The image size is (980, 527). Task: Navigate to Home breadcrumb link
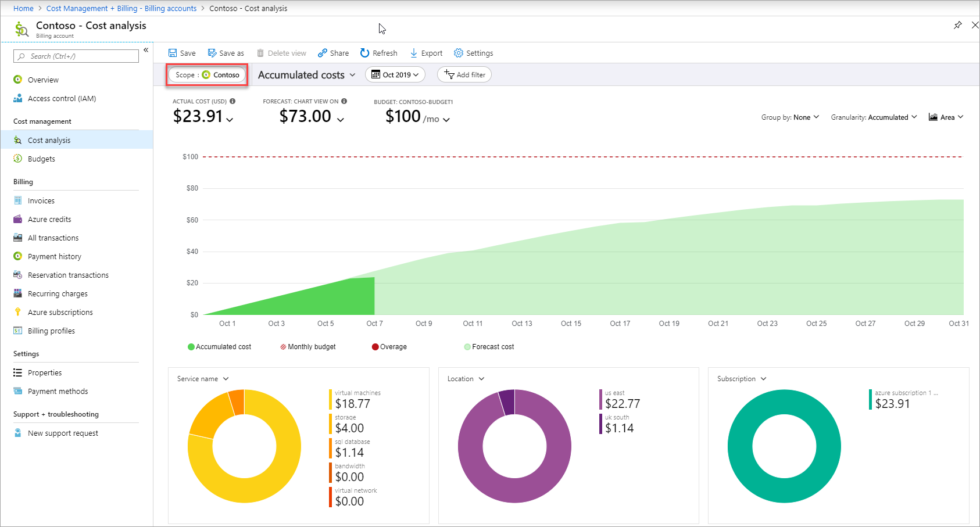23,8
